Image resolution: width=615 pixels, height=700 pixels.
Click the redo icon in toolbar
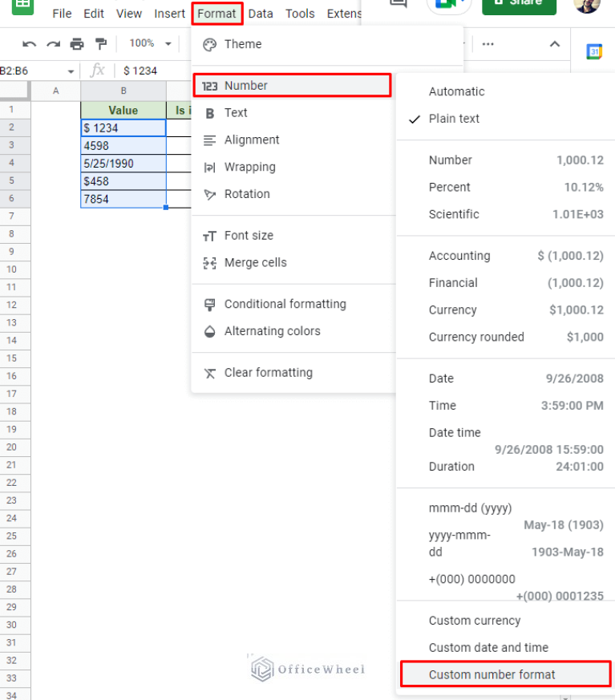(x=53, y=43)
